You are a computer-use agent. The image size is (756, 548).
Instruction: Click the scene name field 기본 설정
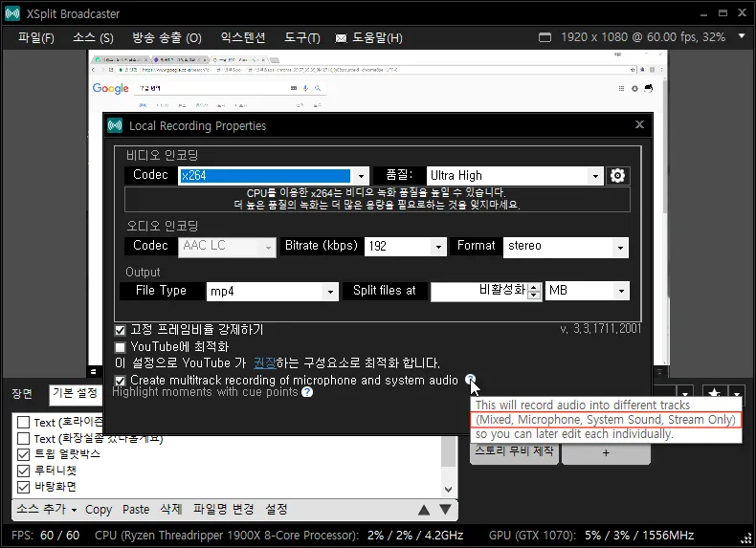[x=76, y=394]
